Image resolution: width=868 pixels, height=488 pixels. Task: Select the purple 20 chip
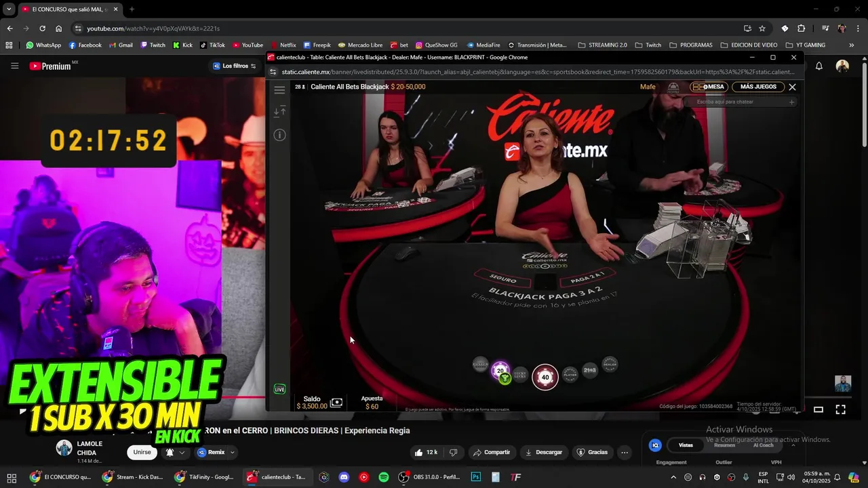coord(500,371)
